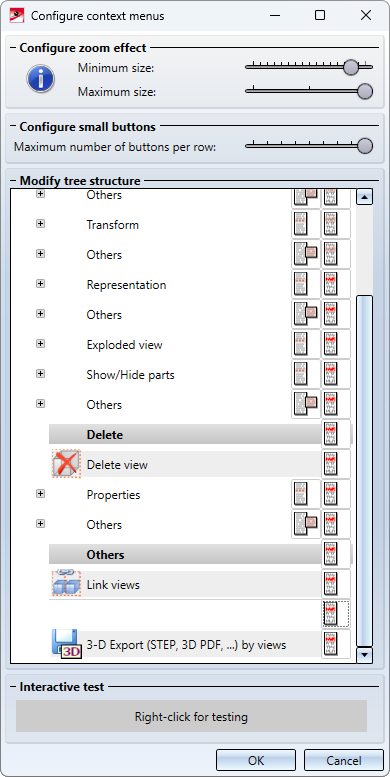Click the Link views icon
Viewport: 390px width, 777px height.
tap(66, 584)
